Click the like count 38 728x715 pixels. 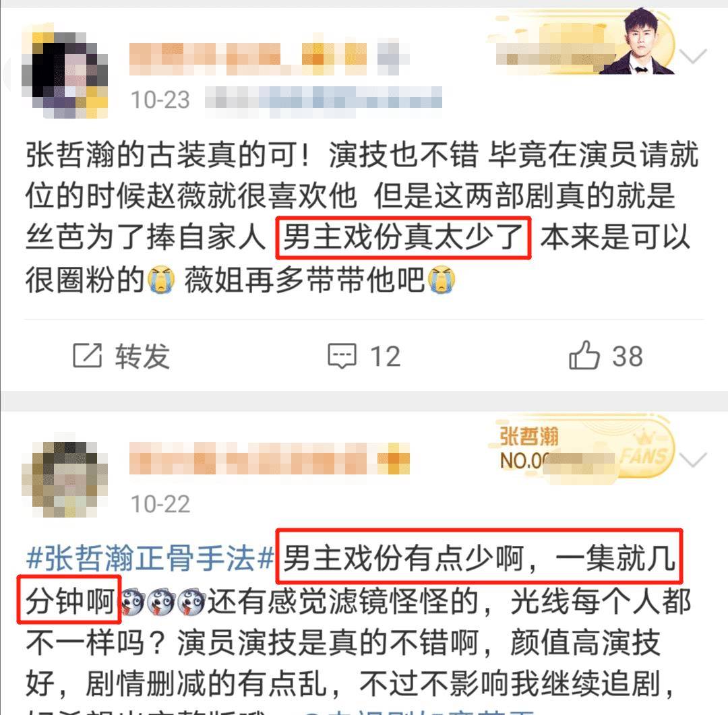[x=628, y=356]
